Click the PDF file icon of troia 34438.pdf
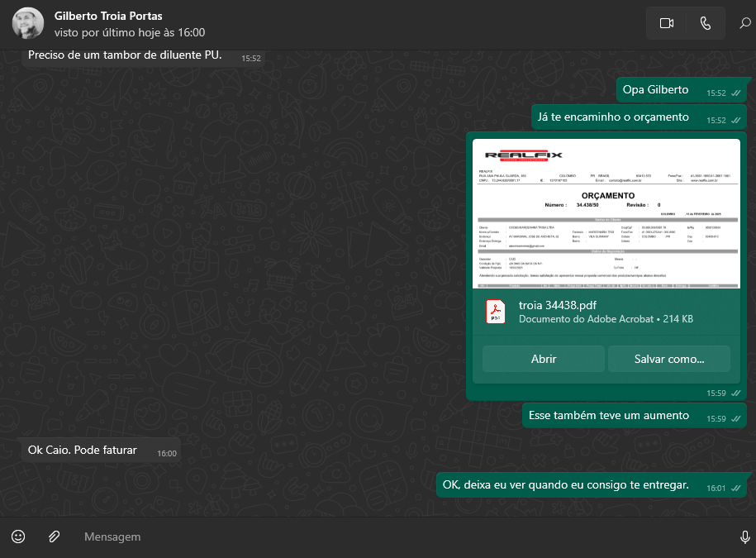The image size is (756, 558). tap(495, 311)
